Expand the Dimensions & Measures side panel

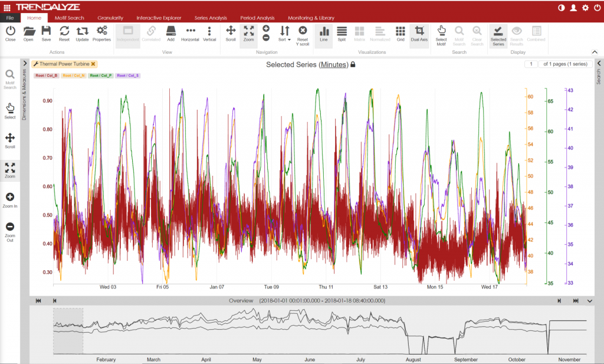point(25,63)
